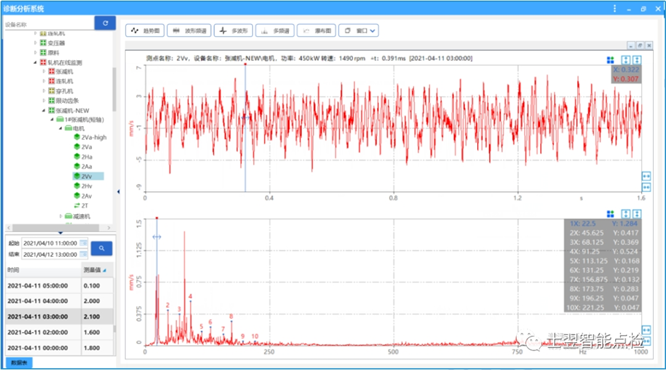Screen dimensions: 666x370
Task: Click the four-square grid icon above the waveform chart
Action: (610, 60)
